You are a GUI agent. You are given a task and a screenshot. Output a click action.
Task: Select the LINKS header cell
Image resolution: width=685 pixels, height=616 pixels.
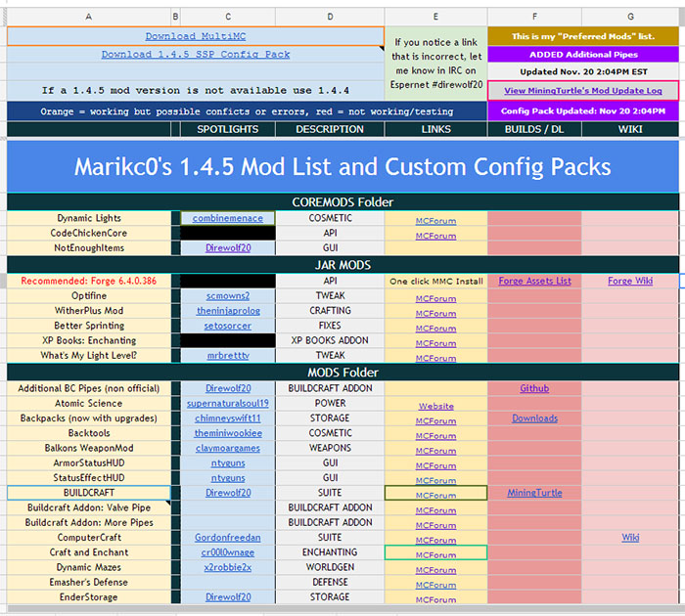tap(436, 129)
